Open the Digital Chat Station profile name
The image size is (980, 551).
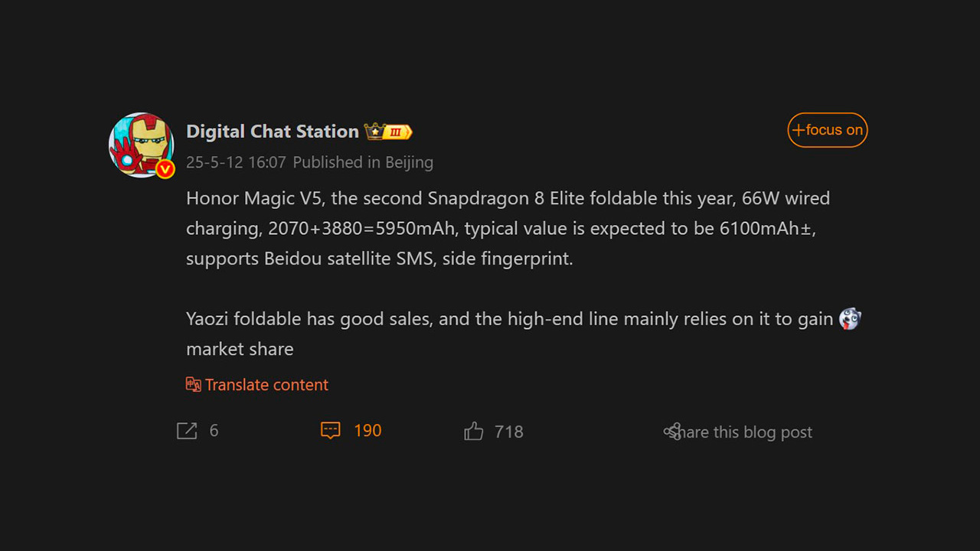click(x=273, y=132)
